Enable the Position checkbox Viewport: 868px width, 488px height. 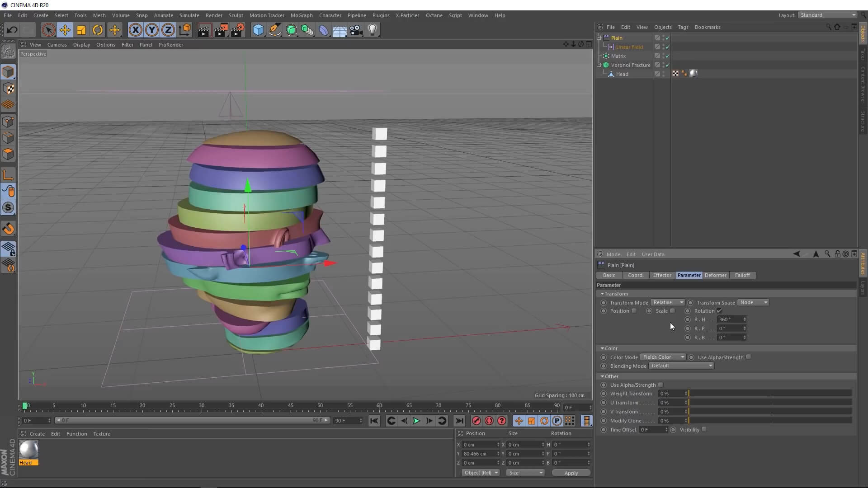(x=634, y=311)
